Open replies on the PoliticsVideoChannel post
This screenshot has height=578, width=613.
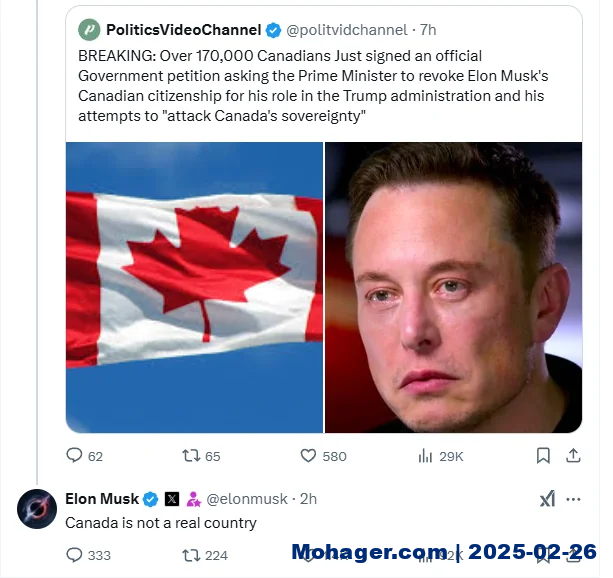(x=84, y=456)
